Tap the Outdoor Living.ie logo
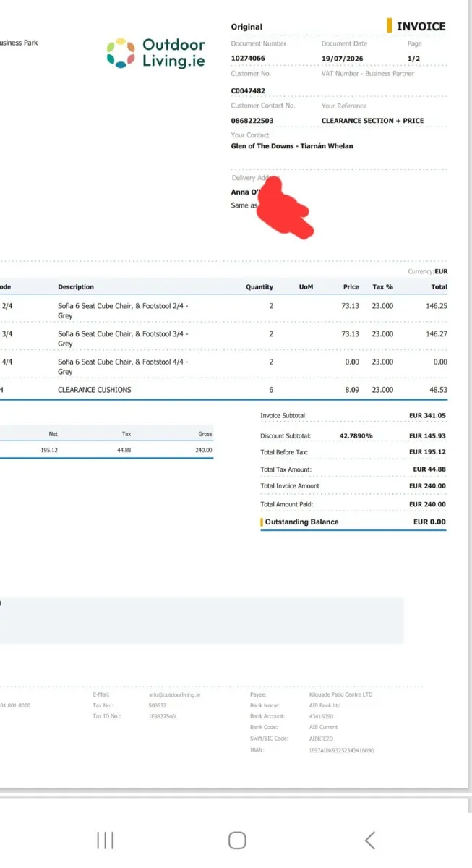472x868 pixels. point(155,54)
